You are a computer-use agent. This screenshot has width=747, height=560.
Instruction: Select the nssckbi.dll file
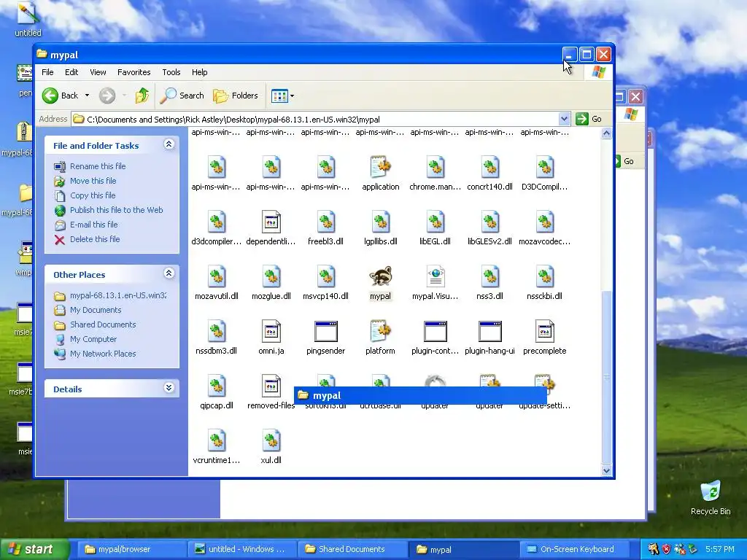tap(544, 276)
